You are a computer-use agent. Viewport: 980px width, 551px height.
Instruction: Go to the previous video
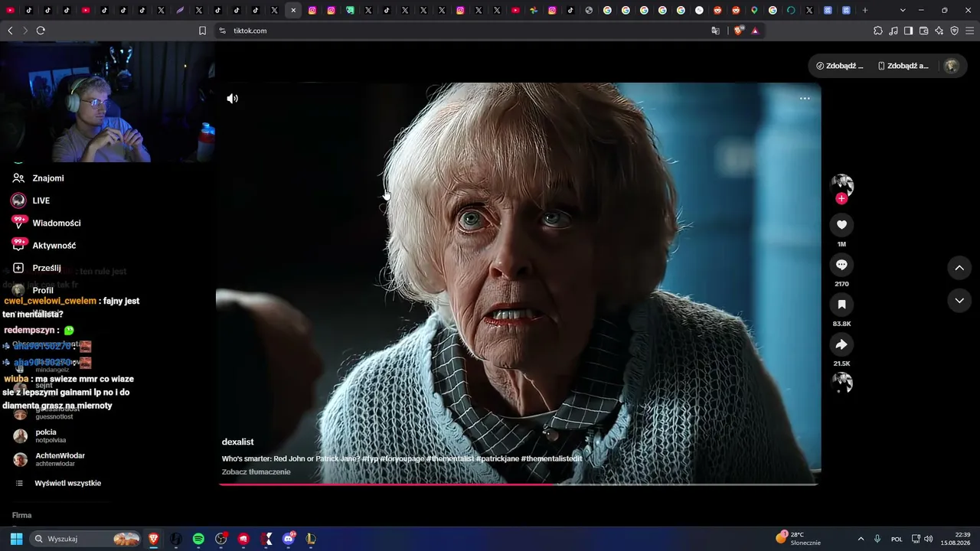959,268
